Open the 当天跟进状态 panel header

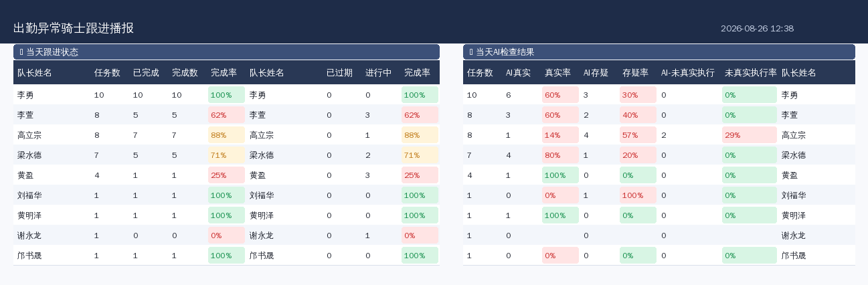pos(226,52)
